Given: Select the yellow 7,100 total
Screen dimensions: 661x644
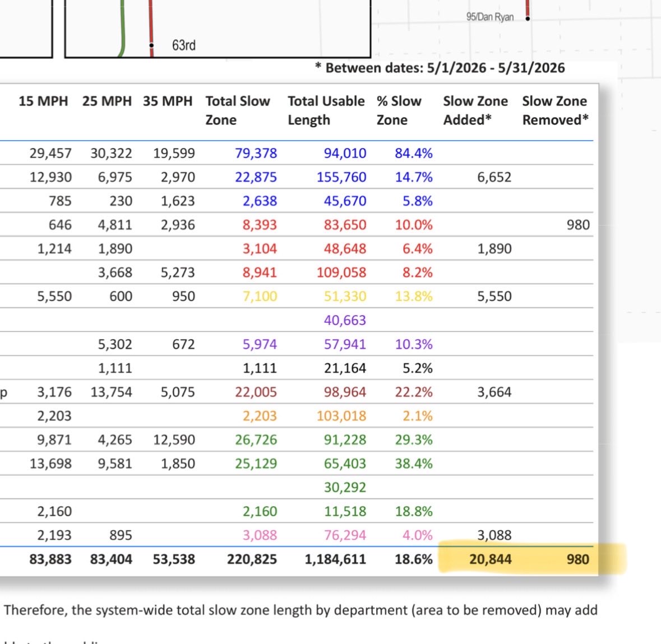Looking at the screenshot, I should (x=260, y=296).
